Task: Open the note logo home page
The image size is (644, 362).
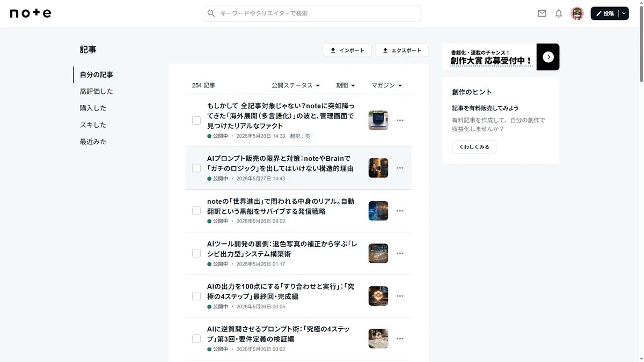Action: click(31, 13)
